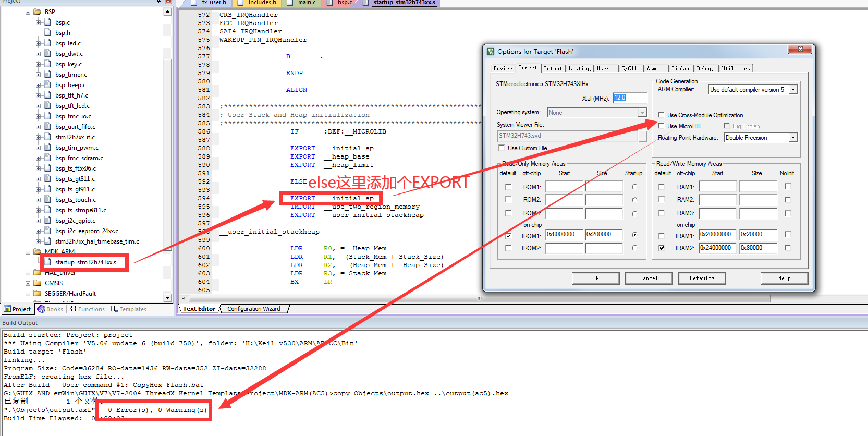
Task: Open the Configuration Wizard view
Action: [254, 309]
